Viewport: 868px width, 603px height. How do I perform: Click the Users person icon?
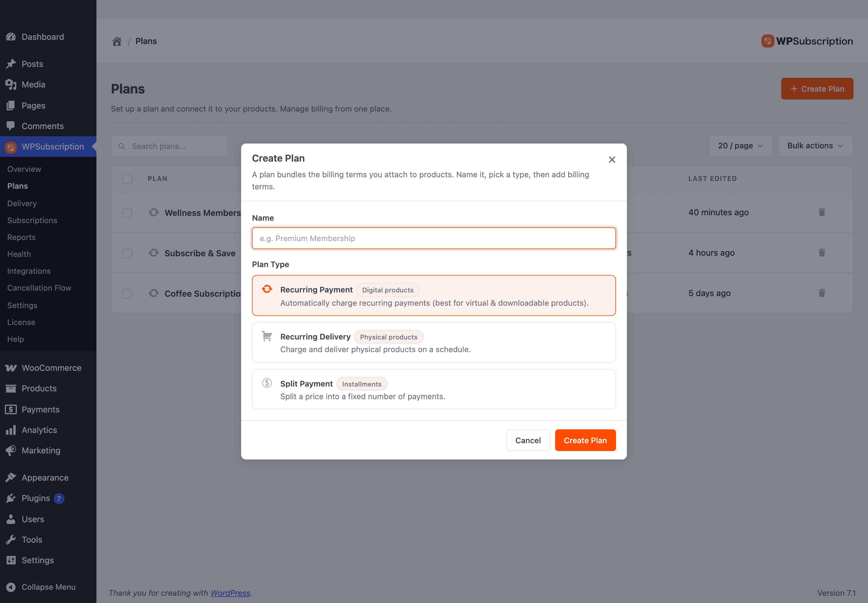pyautogui.click(x=11, y=519)
